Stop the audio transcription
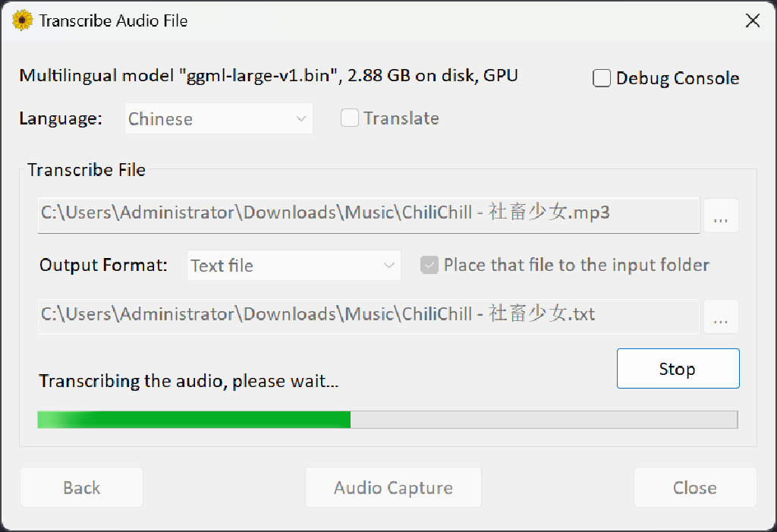The image size is (777, 532). pos(678,369)
